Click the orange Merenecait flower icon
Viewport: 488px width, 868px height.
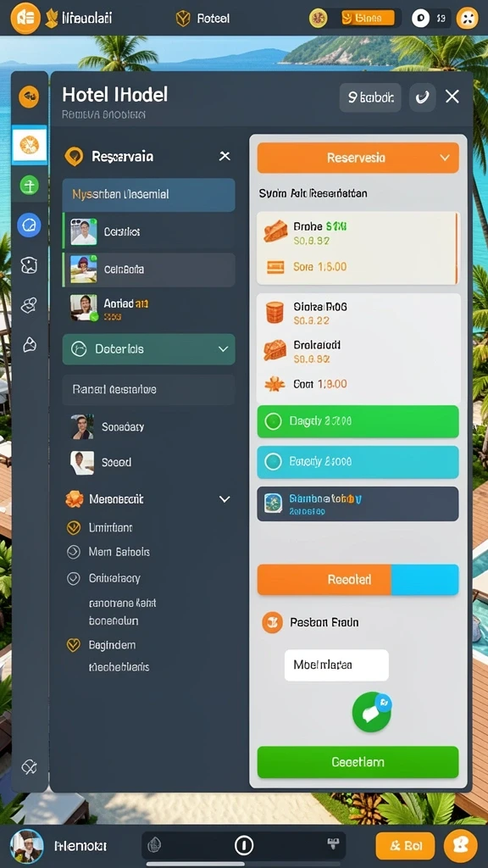click(75, 498)
